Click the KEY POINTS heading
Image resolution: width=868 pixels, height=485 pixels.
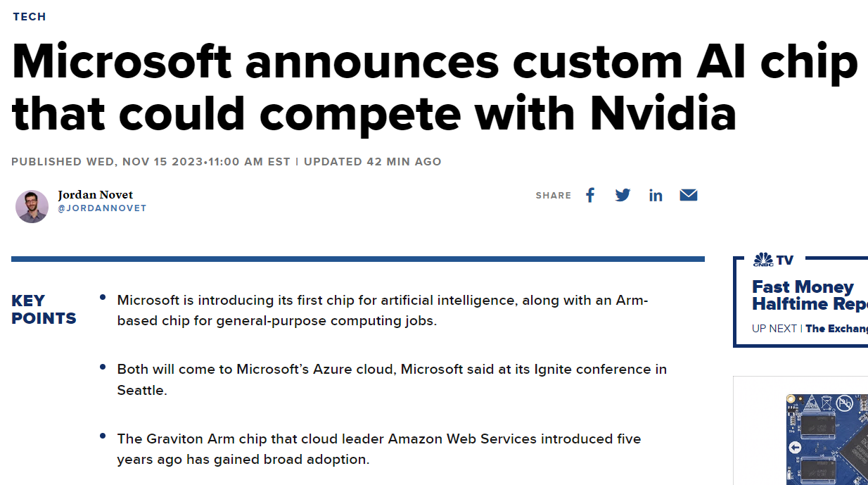[x=44, y=310]
